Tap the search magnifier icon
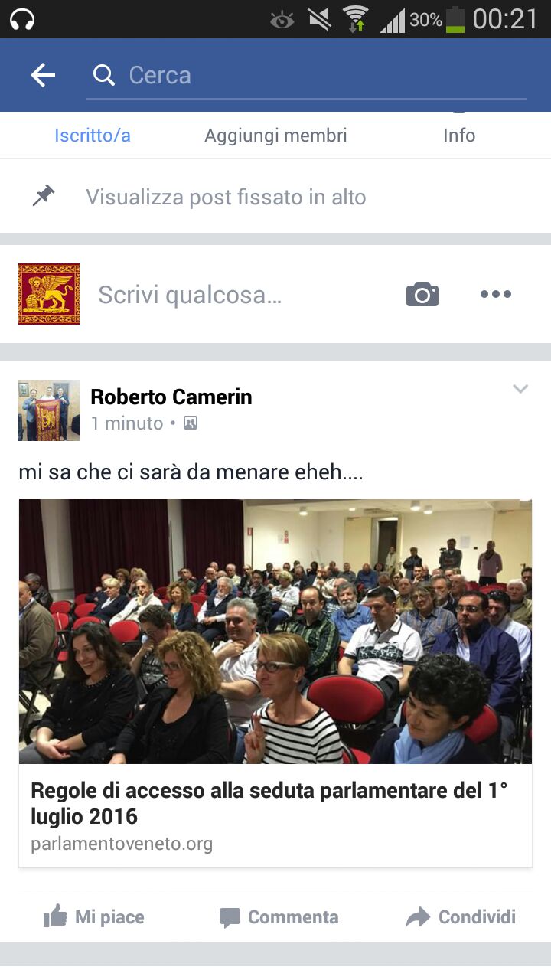 point(103,75)
